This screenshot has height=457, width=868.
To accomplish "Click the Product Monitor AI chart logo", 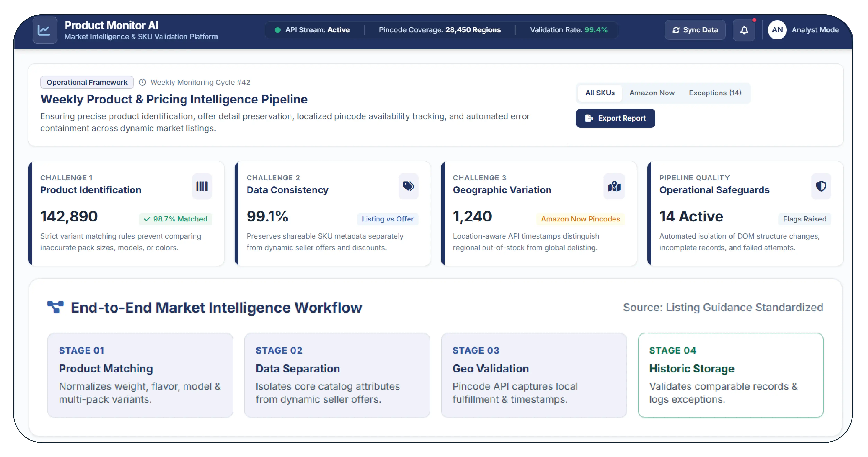I will [x=44, y=30].
